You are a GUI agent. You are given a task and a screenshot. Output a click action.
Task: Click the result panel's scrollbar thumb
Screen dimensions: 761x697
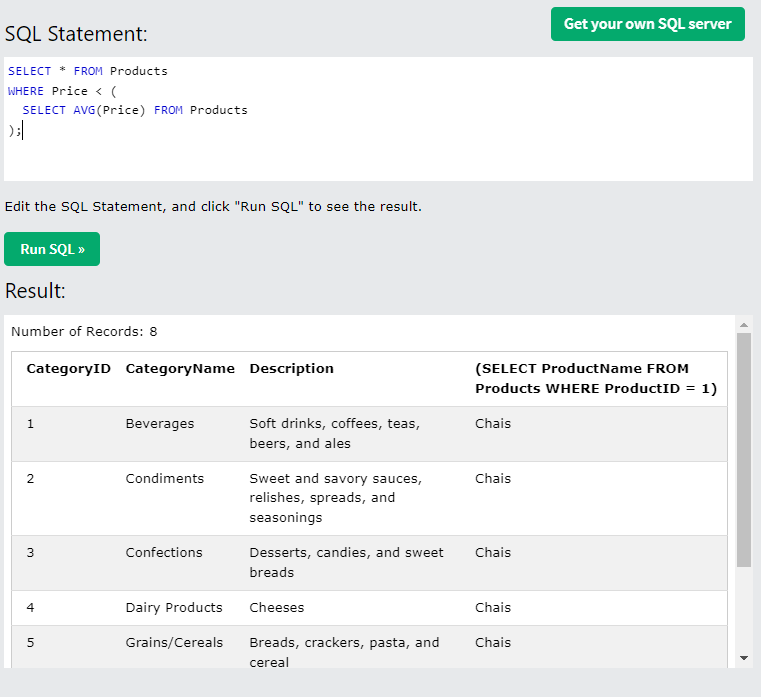tap(743, 450)
